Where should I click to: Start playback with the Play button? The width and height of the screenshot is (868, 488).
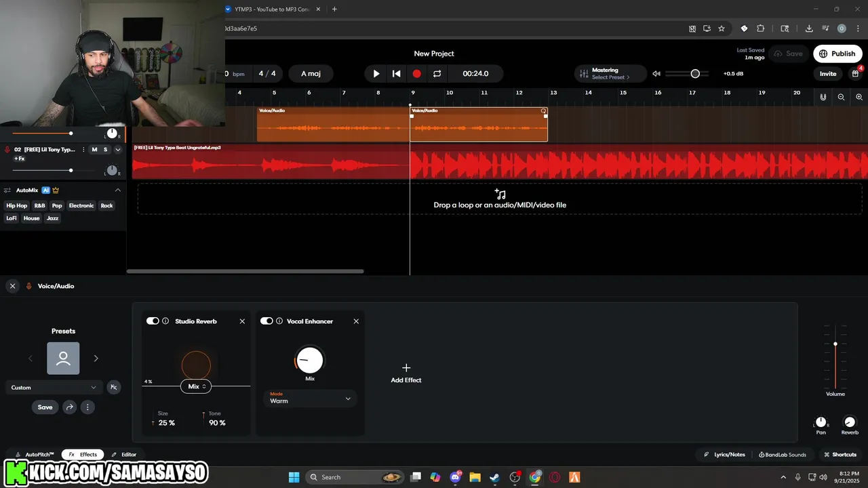(376, 73)
